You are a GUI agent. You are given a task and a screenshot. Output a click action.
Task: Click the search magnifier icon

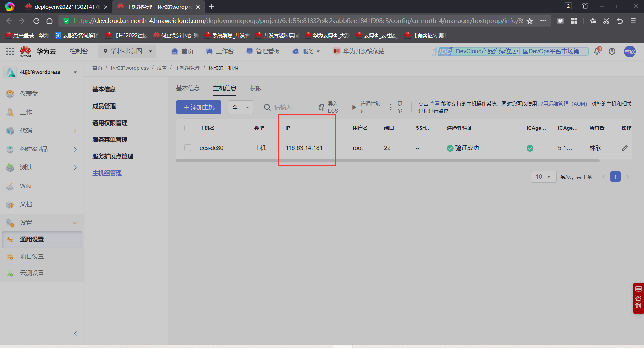point(267,107)
